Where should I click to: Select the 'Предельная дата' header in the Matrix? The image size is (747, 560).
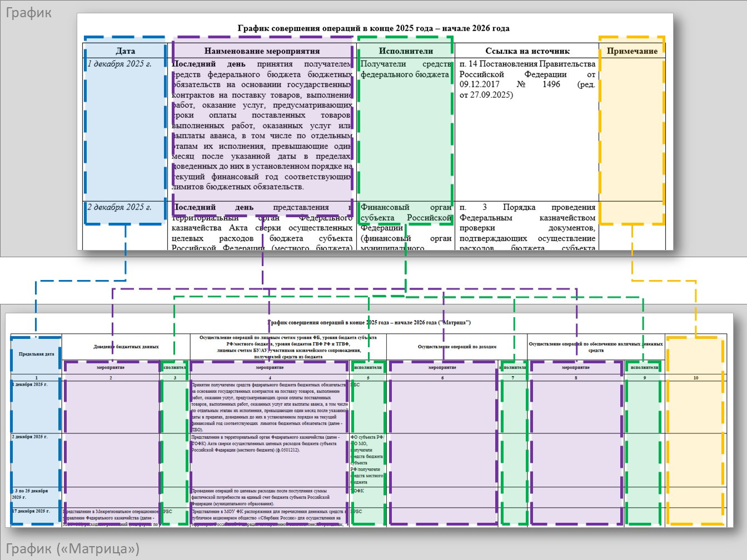(x=36, y=354)
